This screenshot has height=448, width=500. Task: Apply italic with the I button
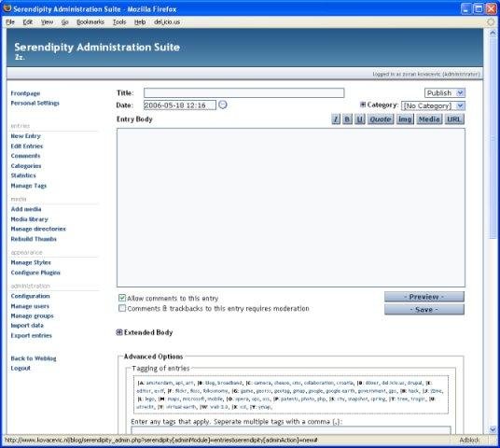coord(336,119)
